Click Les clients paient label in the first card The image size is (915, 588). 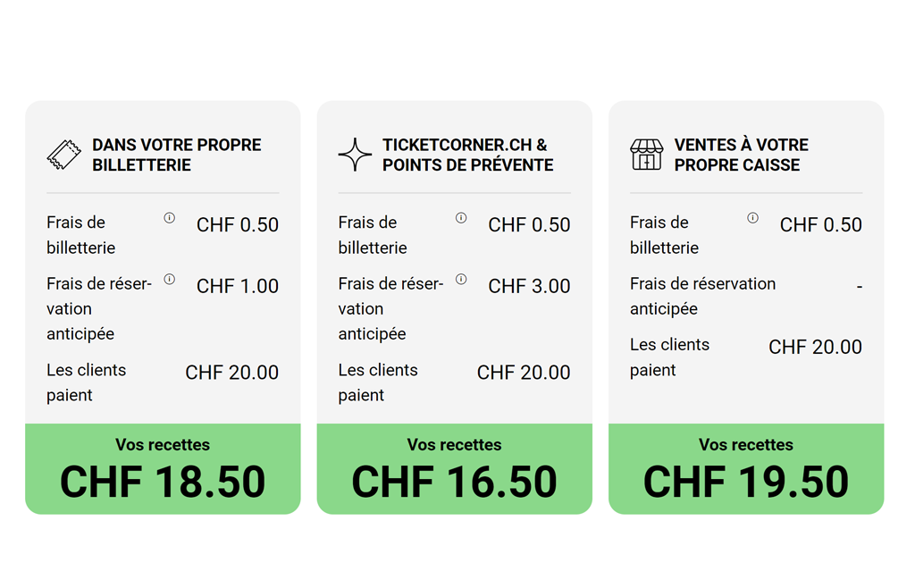(x=86, y=382)
